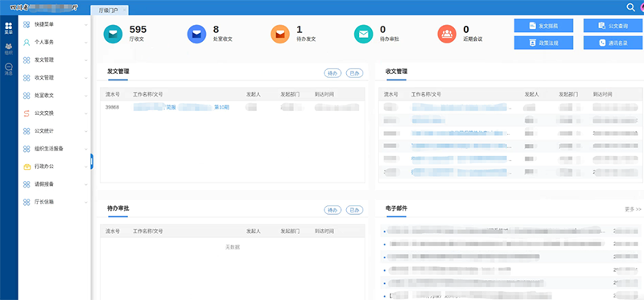Click 已办 pill in 发文管理 panel
Image resolution: width=644 pixels, height=300 pixels.
click(x=354, y=73)
